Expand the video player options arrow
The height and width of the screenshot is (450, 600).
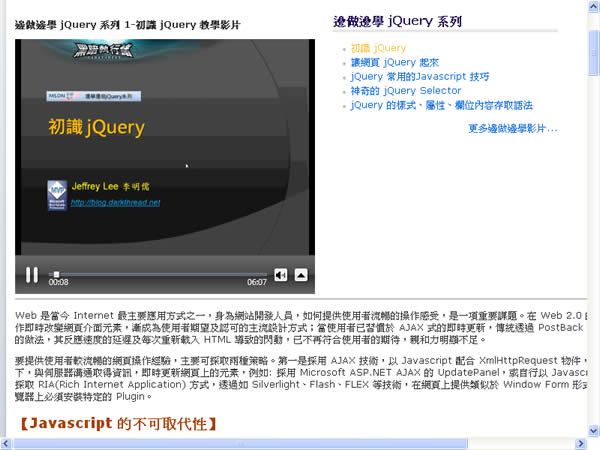(301, 275)
